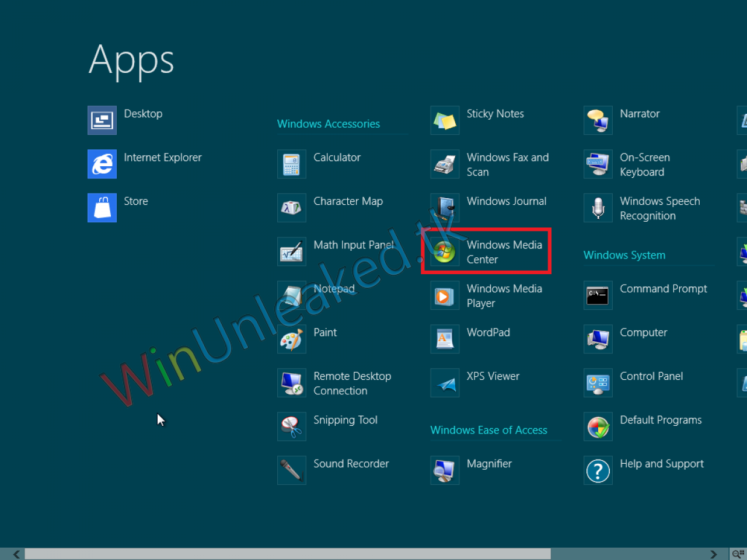Launch Windows Media Center icon

(x=445, y=251)
